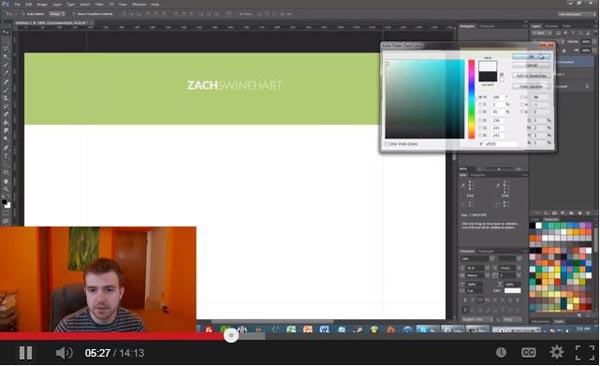Viewport: 600px width, 366px height.
Task: Select the Move tool in the toolbar
Action: coord(6,33)
